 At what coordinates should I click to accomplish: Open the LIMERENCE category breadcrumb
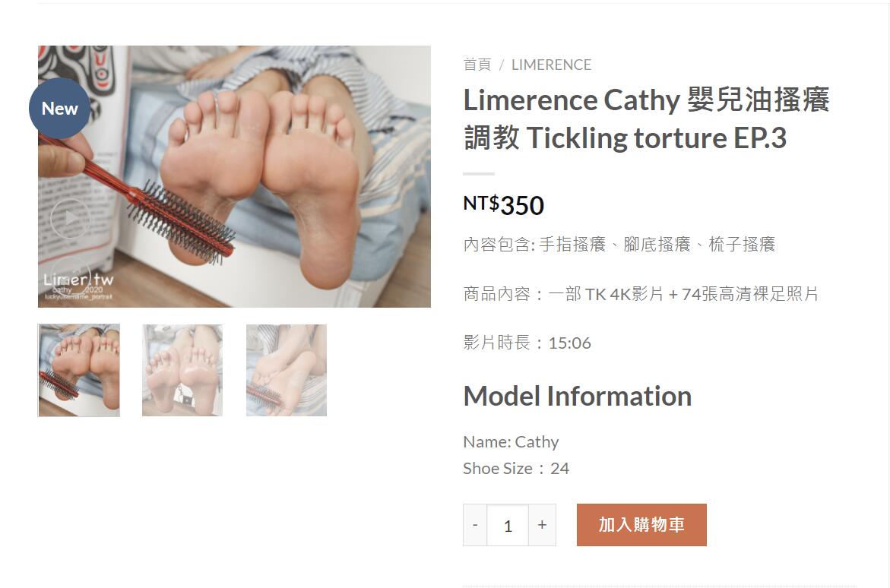(x=551, y=65)
